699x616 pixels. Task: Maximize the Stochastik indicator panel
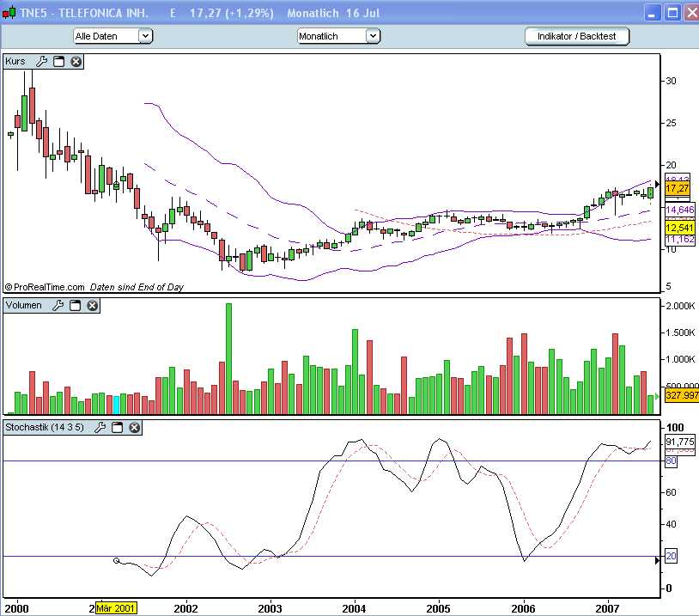(x=118, y=427)
